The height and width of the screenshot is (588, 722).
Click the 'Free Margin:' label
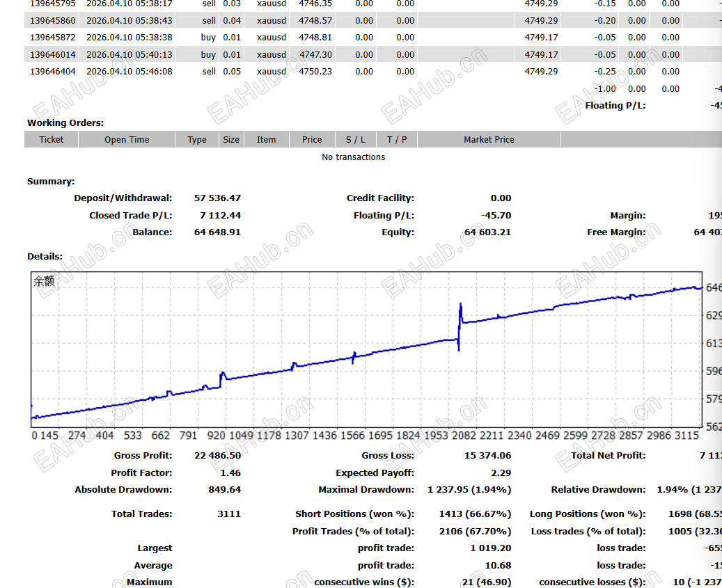pyautogui.click(x=616, y=232)
